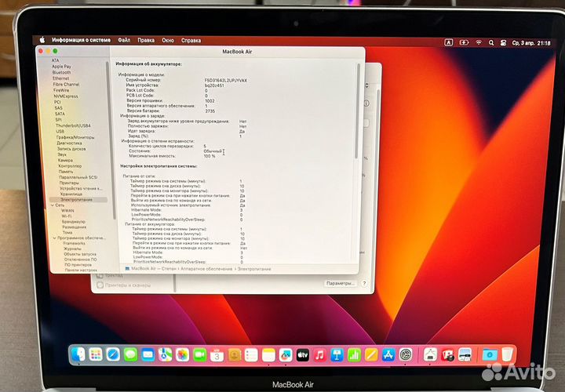Open Finder from the Dock
Image resolution: width=565 pixels, height=392 pixels.
pyautogui.click(x=78, y=355)
